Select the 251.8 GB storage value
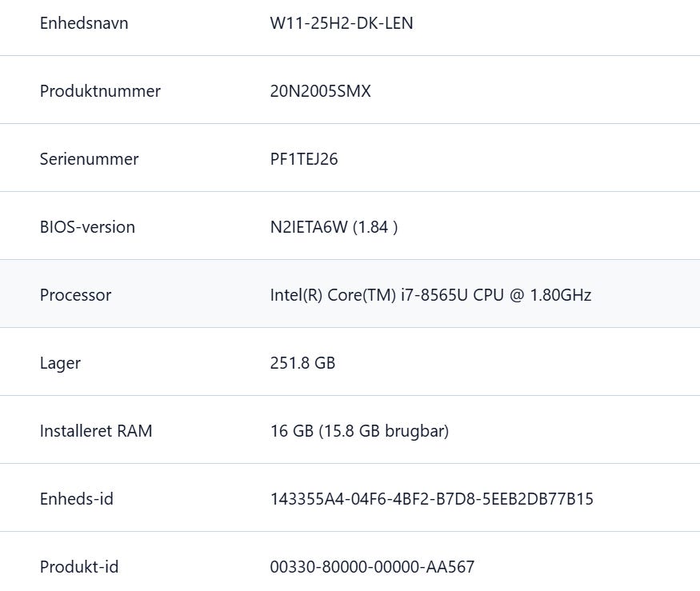Image resolution: width=700 pixels, height=591 pixels. coord(302,363)
